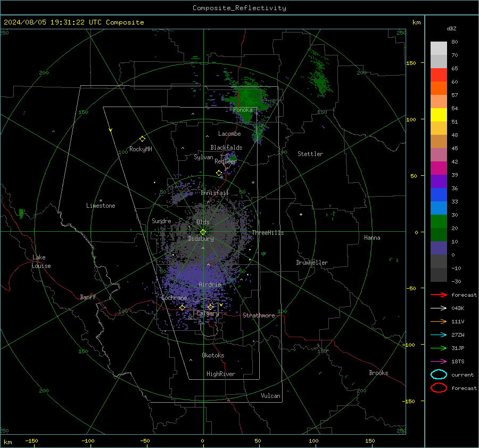Click the Olds city label

pos(203,222)
